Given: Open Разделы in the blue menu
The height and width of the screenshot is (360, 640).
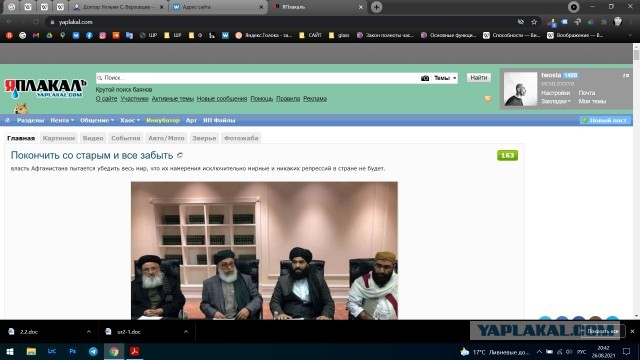Looking at the screenshot, I should click(30, 120).
